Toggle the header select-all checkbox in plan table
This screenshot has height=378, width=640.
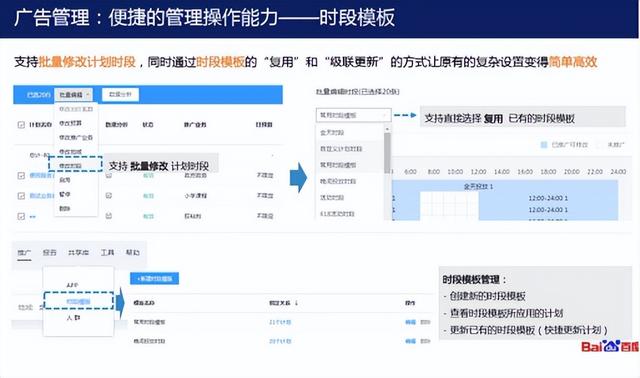coord(21,125)
